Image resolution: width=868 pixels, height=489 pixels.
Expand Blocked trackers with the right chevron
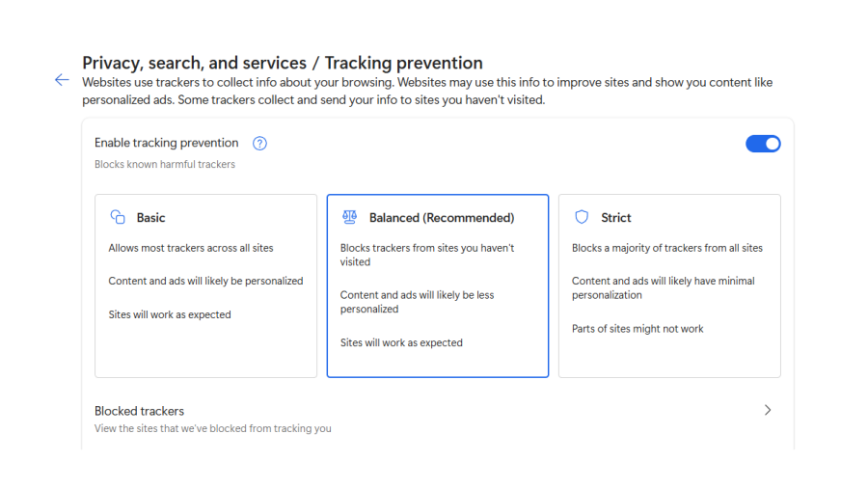[768, 410]
